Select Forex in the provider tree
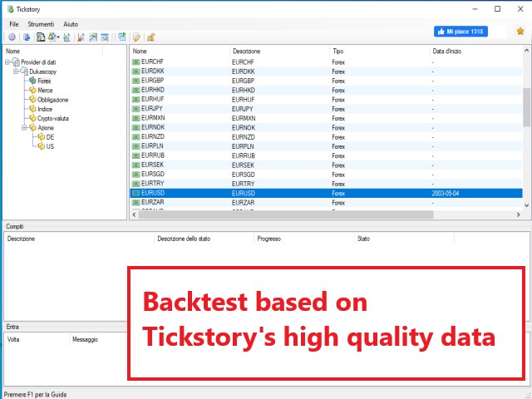Image resolution: width=532 pixels, height=399 pixels. pyautogui.click(x=44, y=81)
